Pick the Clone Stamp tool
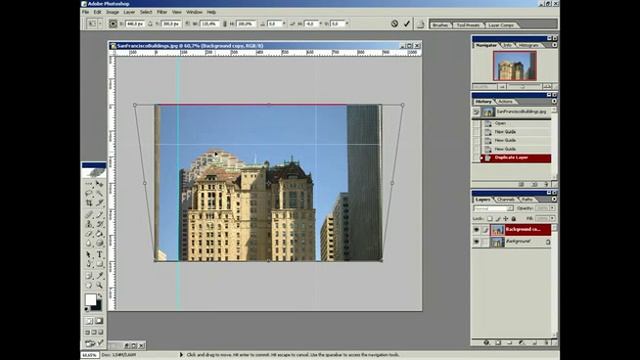 89,224
